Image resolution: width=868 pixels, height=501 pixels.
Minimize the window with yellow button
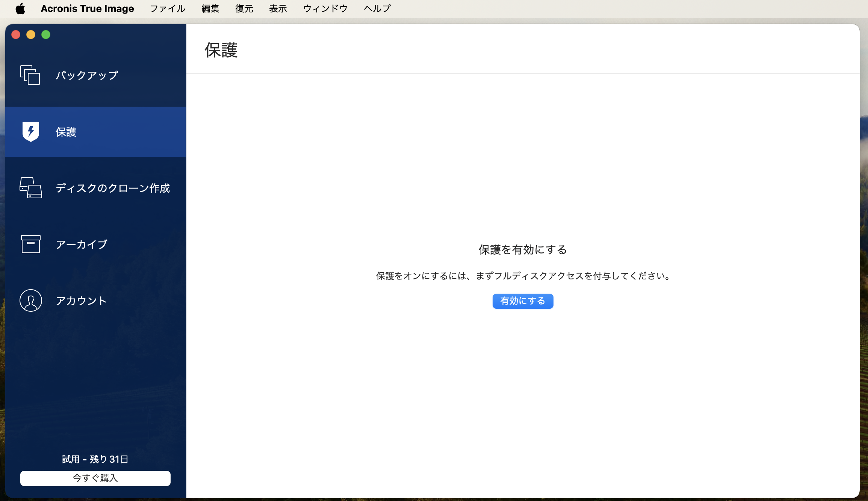tap(31, 35)
